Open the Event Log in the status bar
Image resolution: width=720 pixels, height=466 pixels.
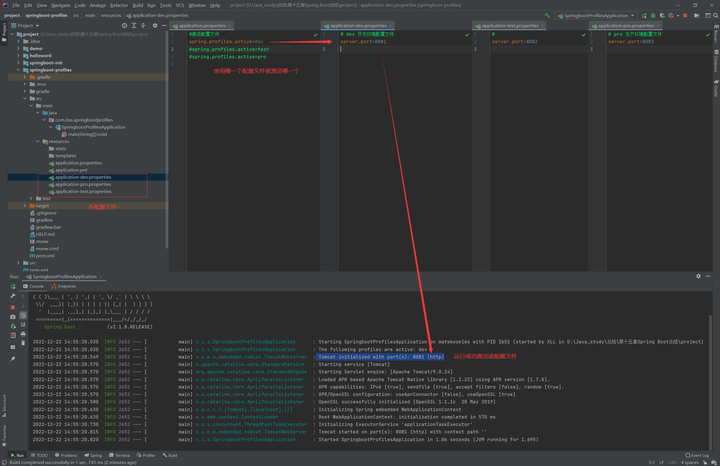coord(696,455)
